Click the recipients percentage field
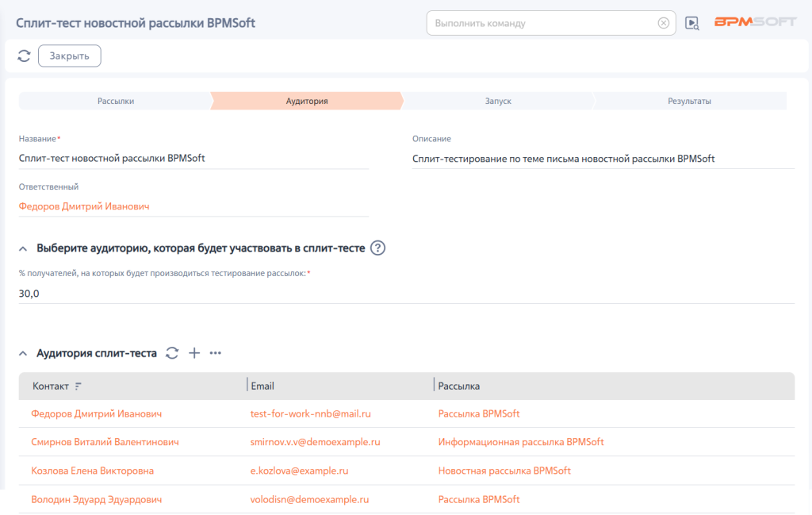 tap(407, 294)
